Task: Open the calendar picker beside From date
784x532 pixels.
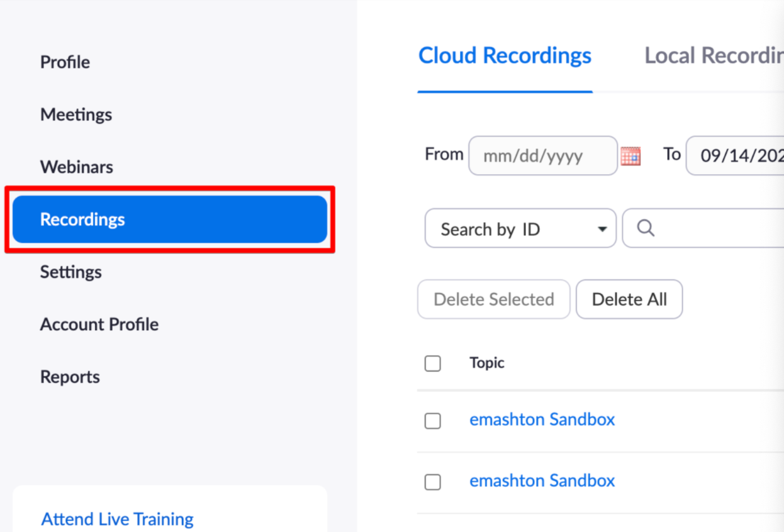Action: 630,155
